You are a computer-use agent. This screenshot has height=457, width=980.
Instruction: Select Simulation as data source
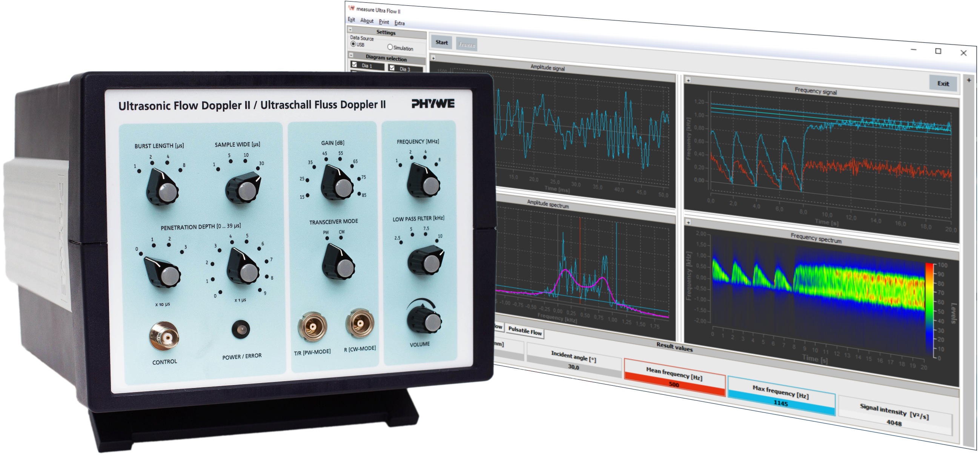click(390, 47)
